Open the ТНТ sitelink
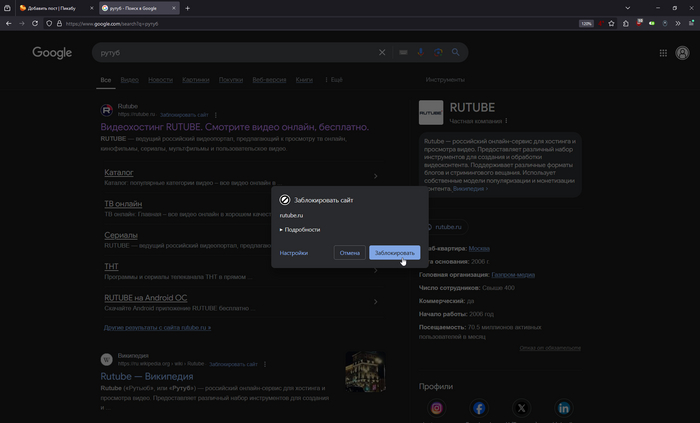 tap(111, 266)
